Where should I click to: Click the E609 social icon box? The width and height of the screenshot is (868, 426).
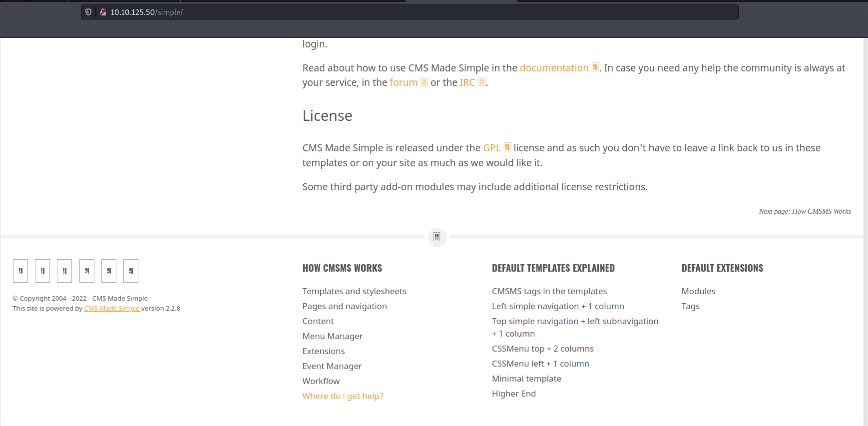[x=109, y=271]
